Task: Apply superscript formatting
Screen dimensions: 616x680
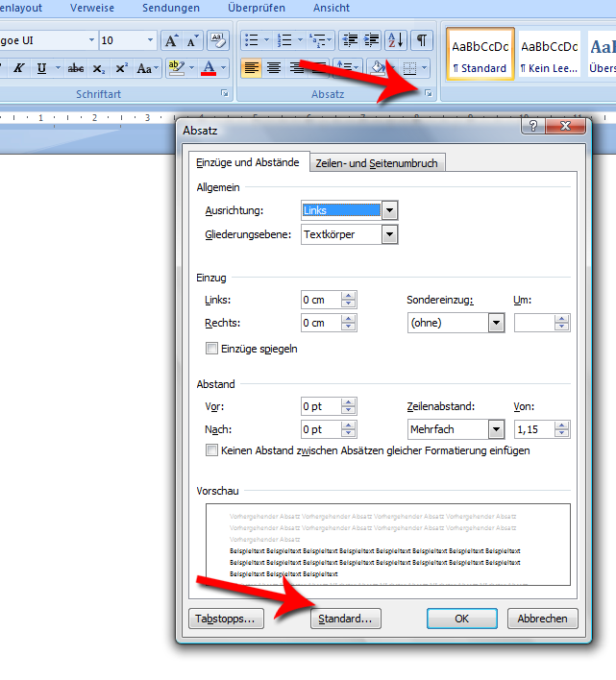Action: pyautogui.click(x=120, y=68)
